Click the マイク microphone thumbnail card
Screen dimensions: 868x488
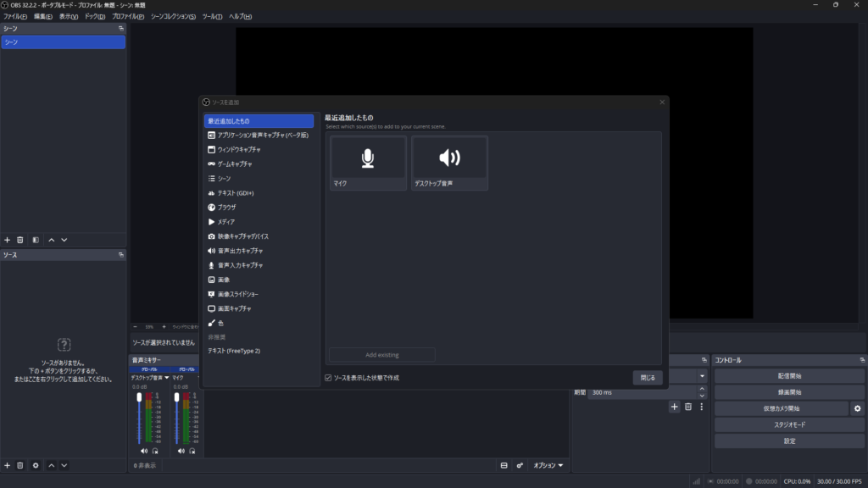368,163
